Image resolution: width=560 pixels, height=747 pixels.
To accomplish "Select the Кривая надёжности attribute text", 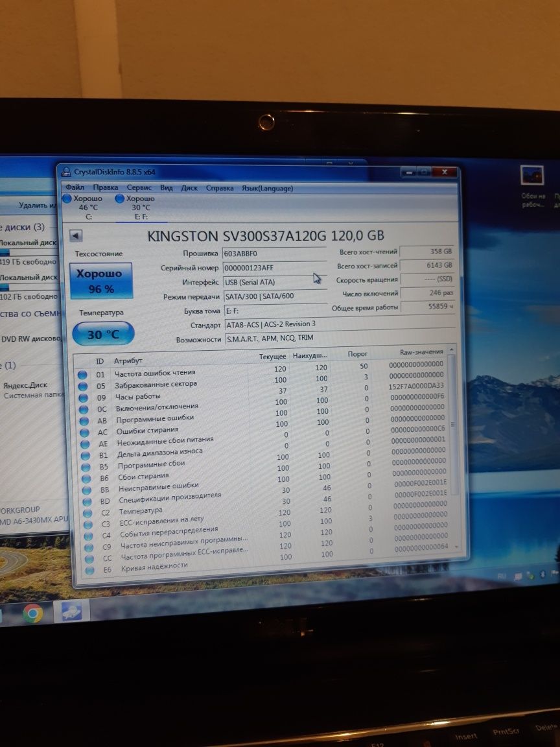I will [154, 567].
